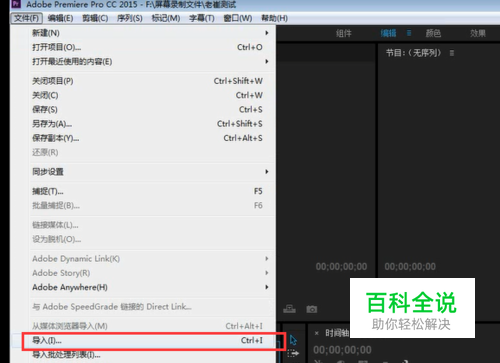Screen dimensions: 500x363
Task: Open the 字幕(T) menu
Action: coord(202,18)
